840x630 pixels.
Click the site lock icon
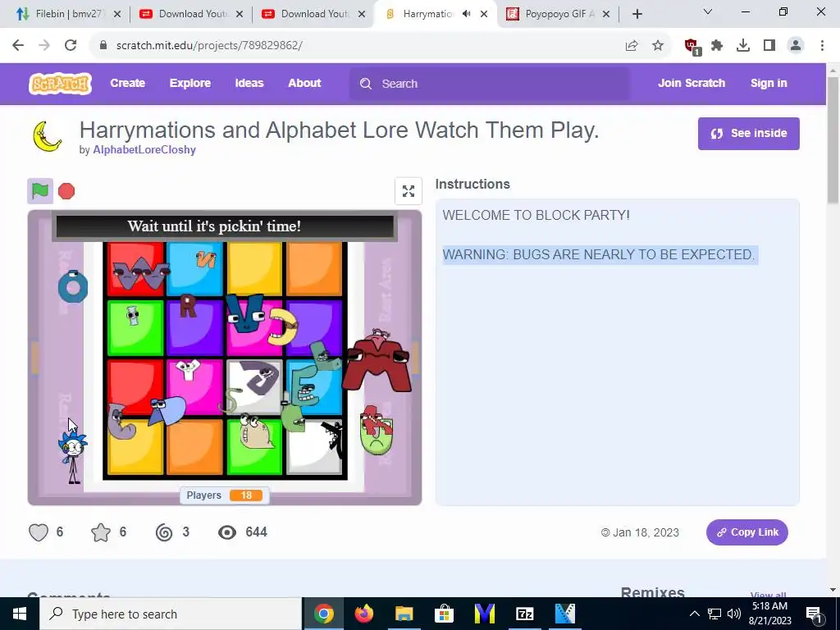pos(103,45)
